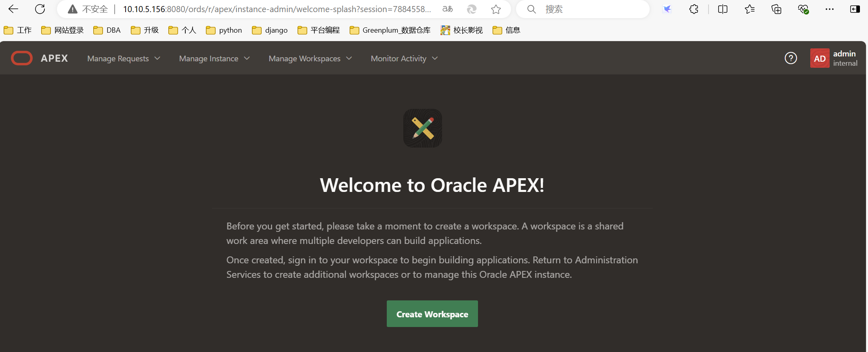Open the browser essentials heartbeat icon
Screen dimensions: 868x352
(x=803, y=9)
